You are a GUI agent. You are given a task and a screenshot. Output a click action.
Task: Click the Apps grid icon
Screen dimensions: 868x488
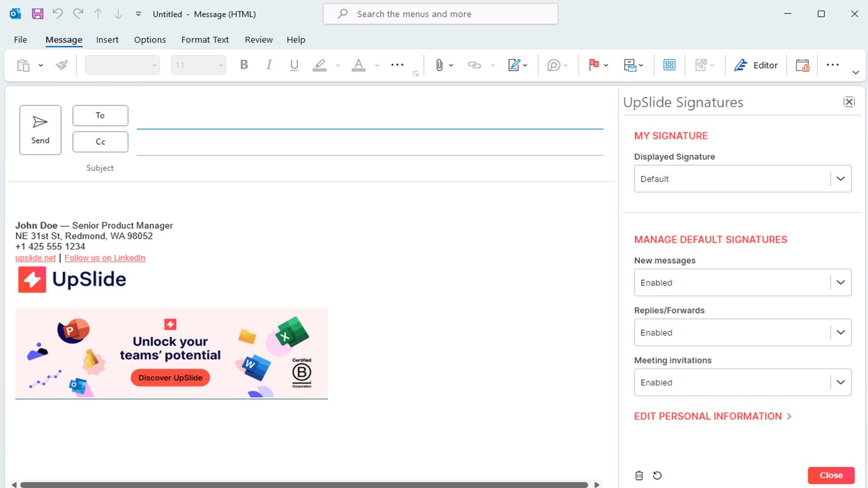(x=669, y=65)
